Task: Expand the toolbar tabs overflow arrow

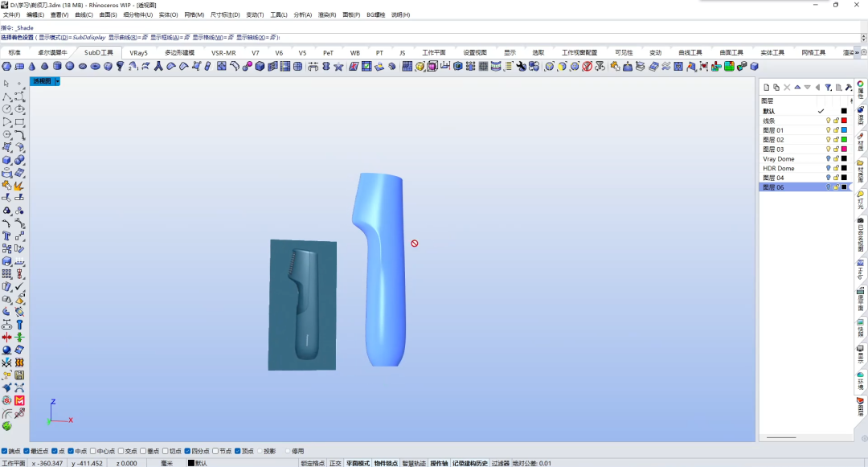Action: (857, 52)
